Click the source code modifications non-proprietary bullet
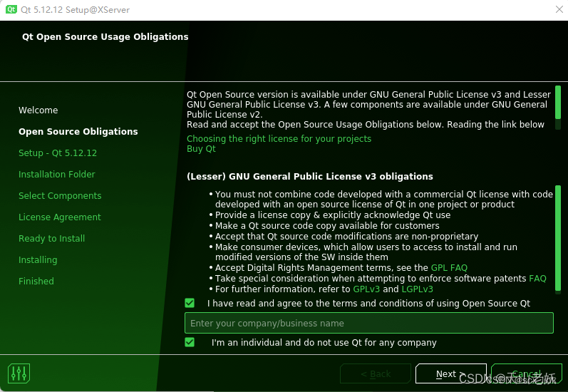Viewport: 568px width, 392px height. point(346,236)
